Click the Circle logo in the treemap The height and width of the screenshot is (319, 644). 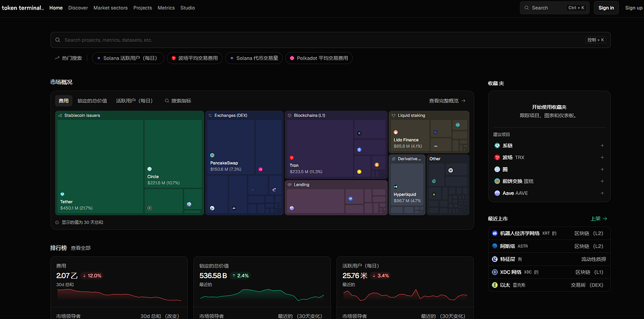click(150, 169)
